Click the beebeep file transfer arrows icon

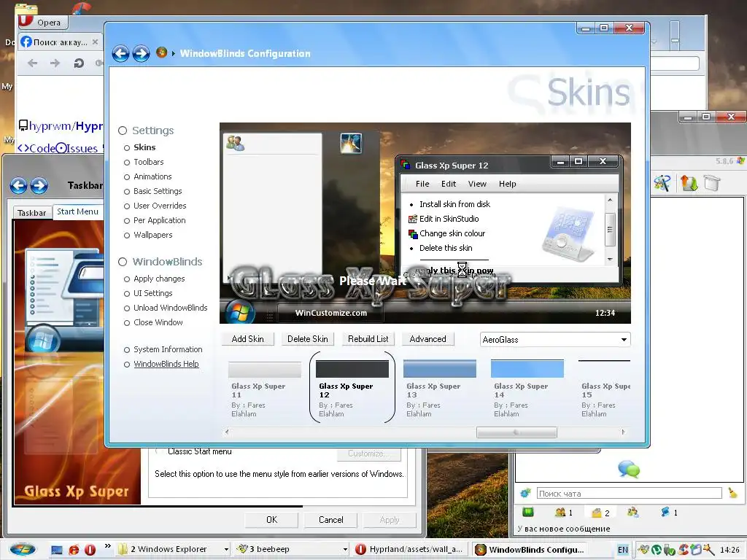(689, 183)
